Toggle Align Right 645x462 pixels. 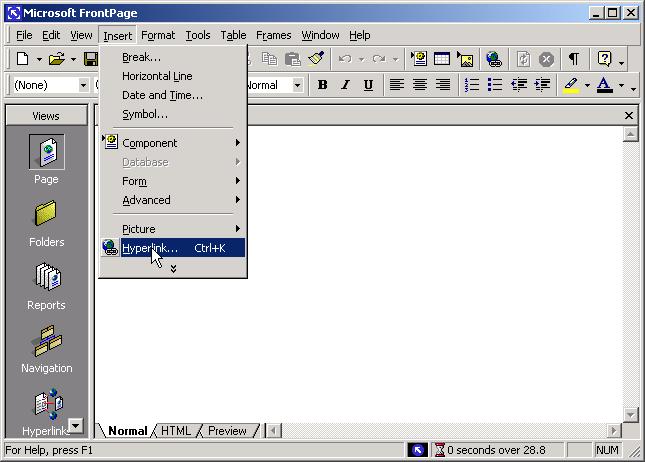(x=443, y=85)
